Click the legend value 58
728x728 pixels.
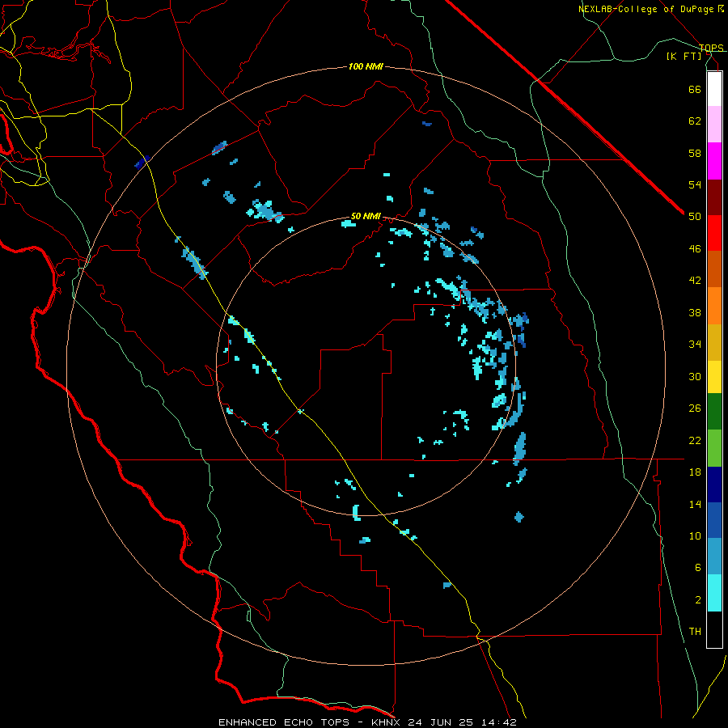tap(695, 153)
